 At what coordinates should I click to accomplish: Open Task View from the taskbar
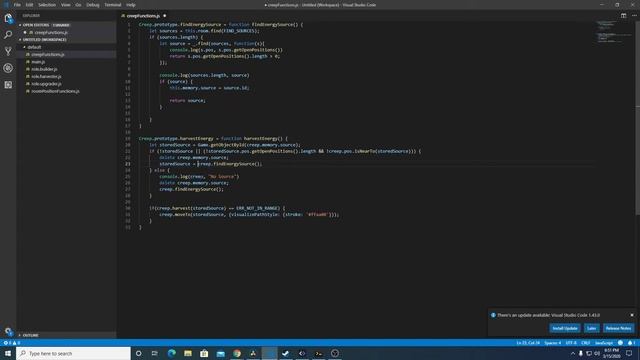[x=155, y=353]
